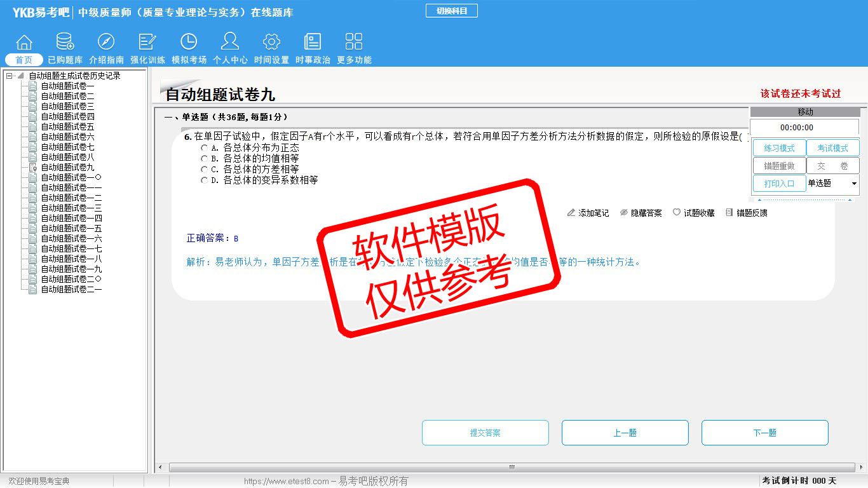The height and width of the screenshot is (488, 868).
Task: Open the 介绍指南 compass icon
Action: click(106, 43)
